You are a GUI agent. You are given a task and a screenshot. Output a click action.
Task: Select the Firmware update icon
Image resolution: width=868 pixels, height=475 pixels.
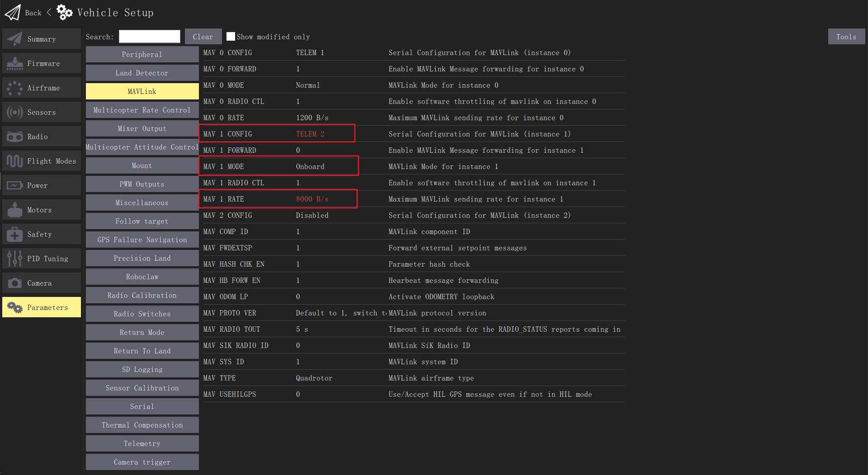(14, 63)
